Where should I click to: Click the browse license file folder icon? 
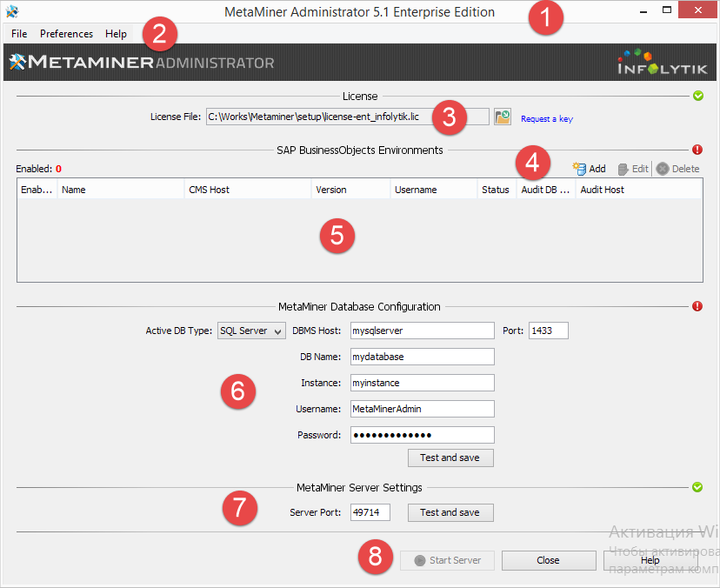coord(503,117)
